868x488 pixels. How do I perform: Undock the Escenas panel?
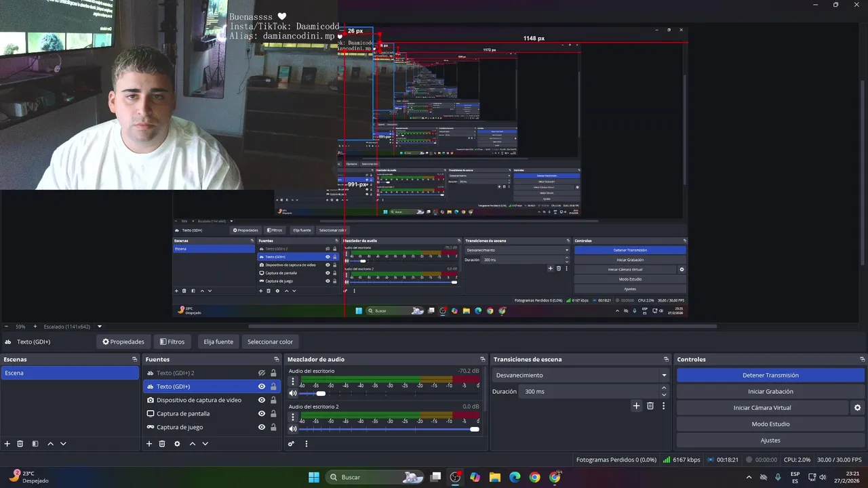[x=134, y=359]
